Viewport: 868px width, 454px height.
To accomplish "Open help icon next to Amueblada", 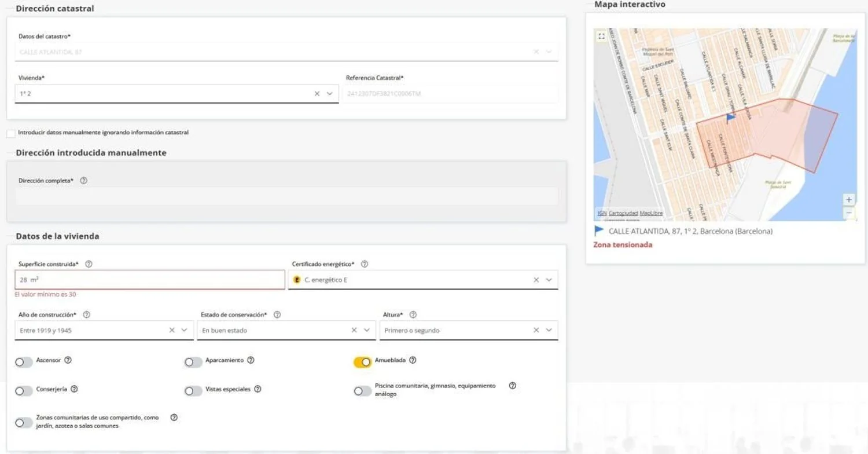I will tap(413, 360).
